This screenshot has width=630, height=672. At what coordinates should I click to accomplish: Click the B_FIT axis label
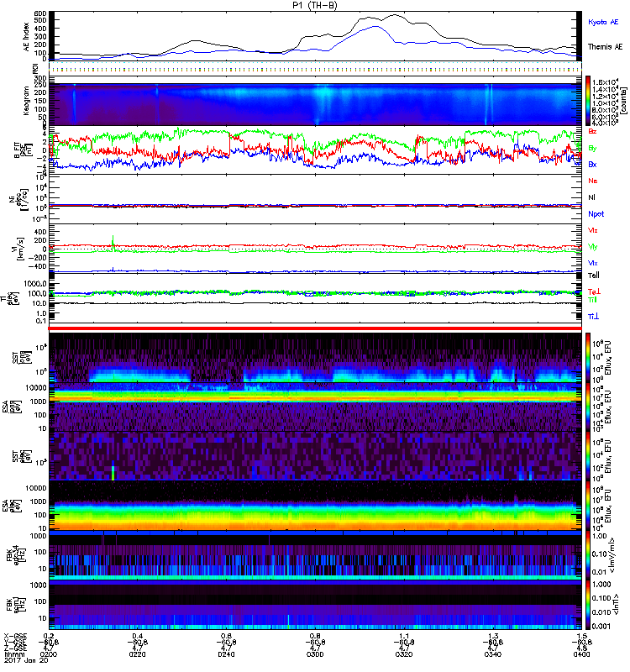coord(24,150)
